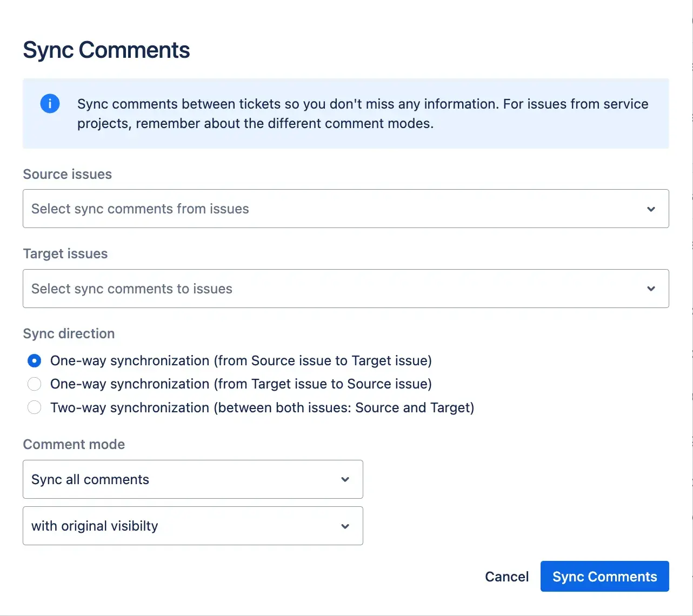Select one-way sync from Target to Source
Screen dimensions: 693x616
pyautogui.click(x=34, y=384)
